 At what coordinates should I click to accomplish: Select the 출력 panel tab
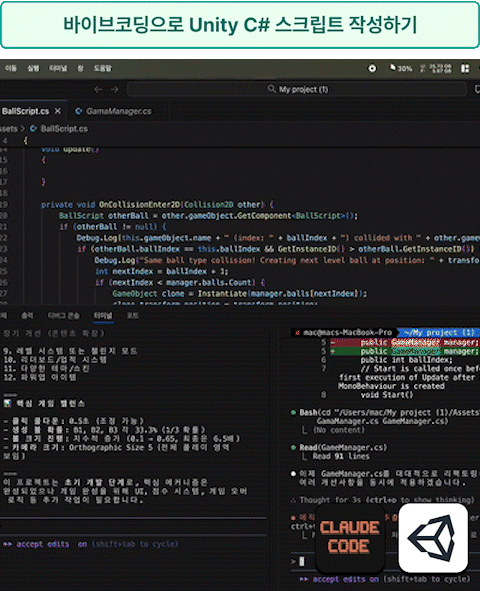coord(27,315)
